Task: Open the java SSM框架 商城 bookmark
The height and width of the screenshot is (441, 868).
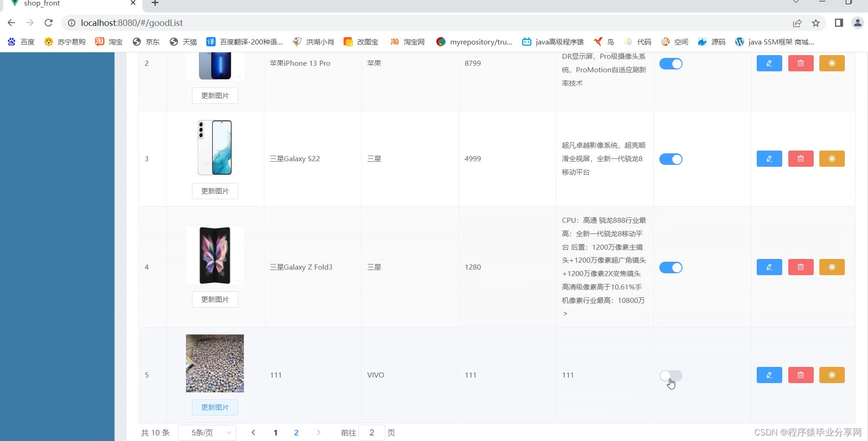Action: click(x=774, y=42)
